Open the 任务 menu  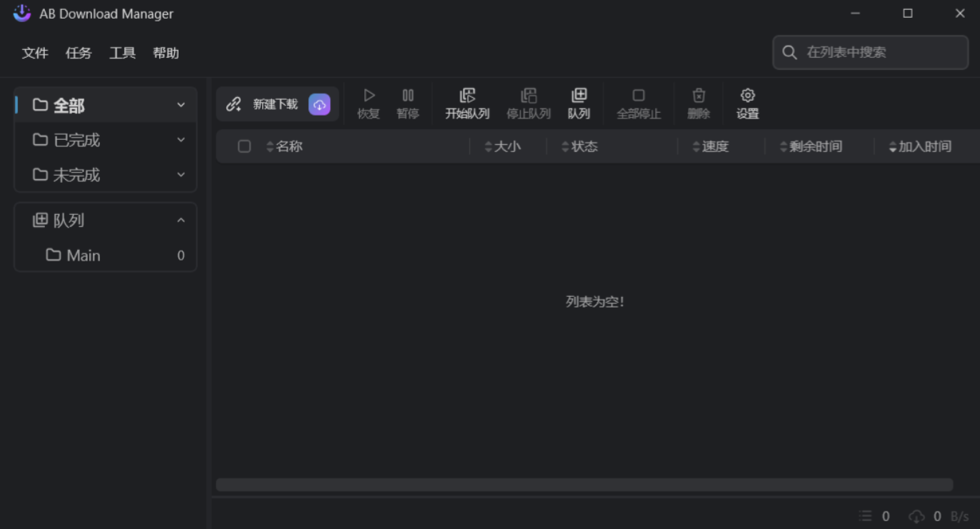point(79,53)
